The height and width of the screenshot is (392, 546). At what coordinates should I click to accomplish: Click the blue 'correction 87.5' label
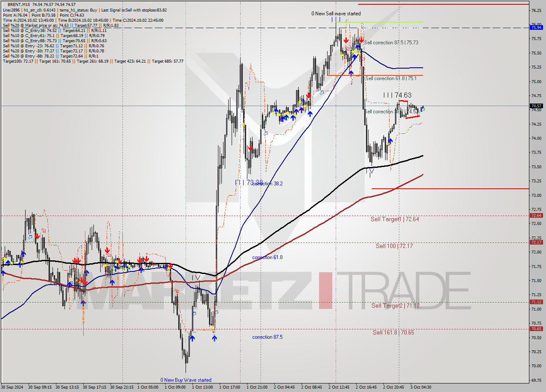point(267,337)
